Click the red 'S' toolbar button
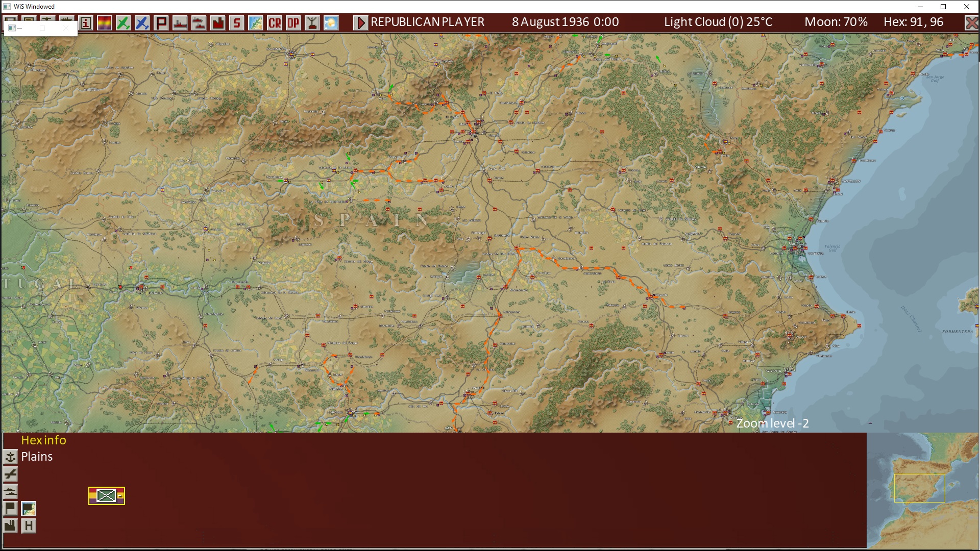 click(x=237, y=23)
